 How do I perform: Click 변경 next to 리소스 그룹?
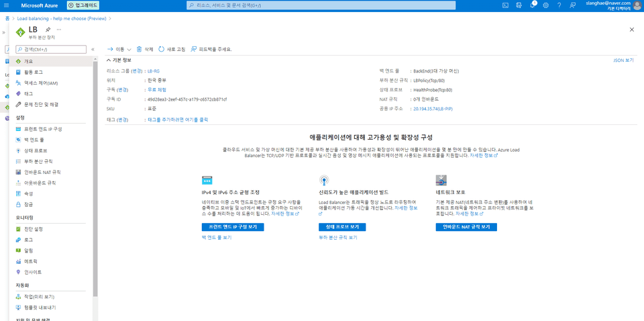coord(136,71)
